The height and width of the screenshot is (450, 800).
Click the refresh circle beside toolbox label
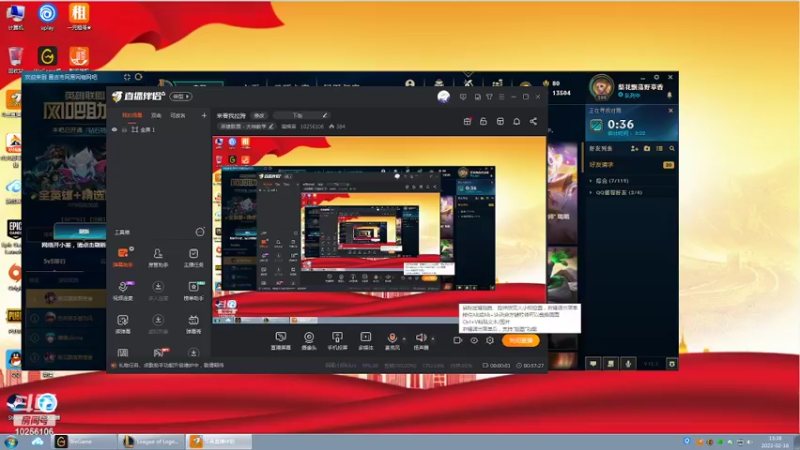pos(200,232)
